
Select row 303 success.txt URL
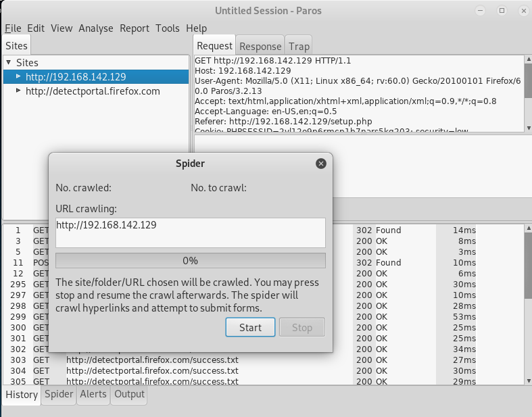152,360
